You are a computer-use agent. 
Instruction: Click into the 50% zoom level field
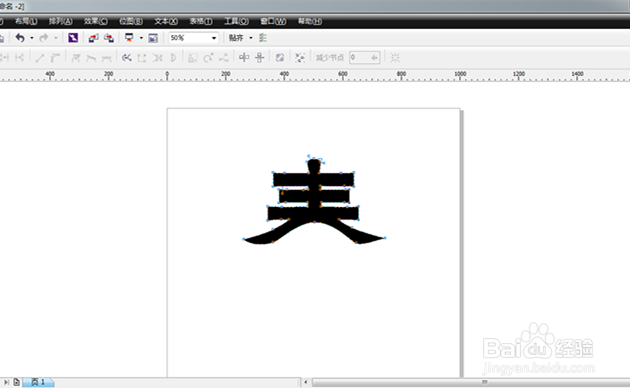(189, 38)
